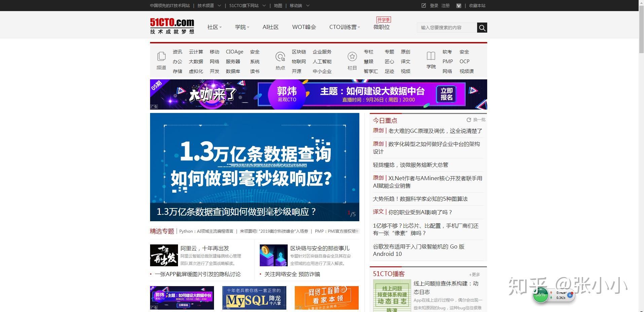Open article 你的职业受到AI影响了吗？
This screenshot has height=312, width=644.
[421, 212]
